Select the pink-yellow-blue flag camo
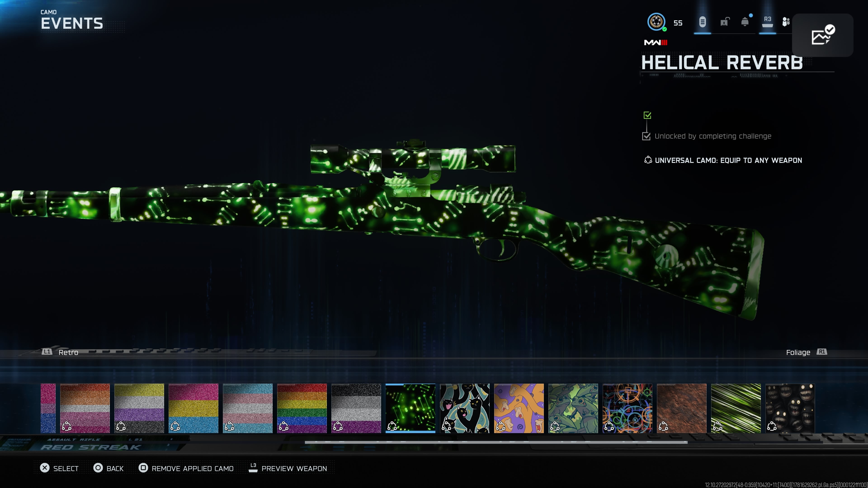 coord(193,408)
